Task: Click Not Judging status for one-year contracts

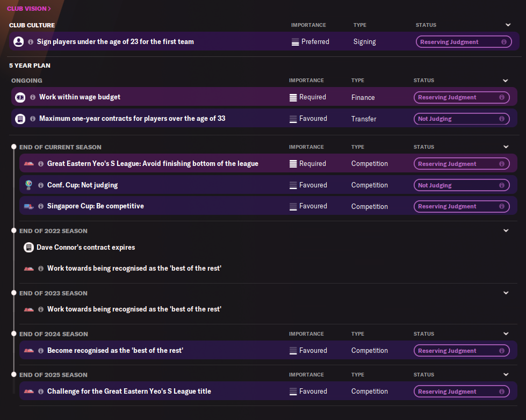Action: click(461, 119)
